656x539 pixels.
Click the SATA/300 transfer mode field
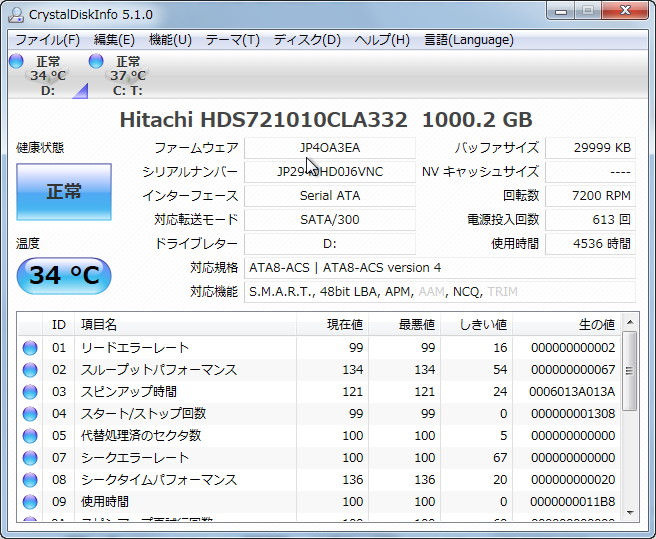pyautogui.click(x=330, y=219)
